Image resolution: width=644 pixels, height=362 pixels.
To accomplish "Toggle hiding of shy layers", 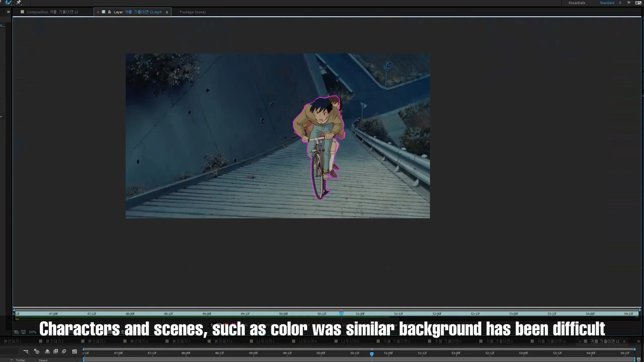I will coord(47,351).
